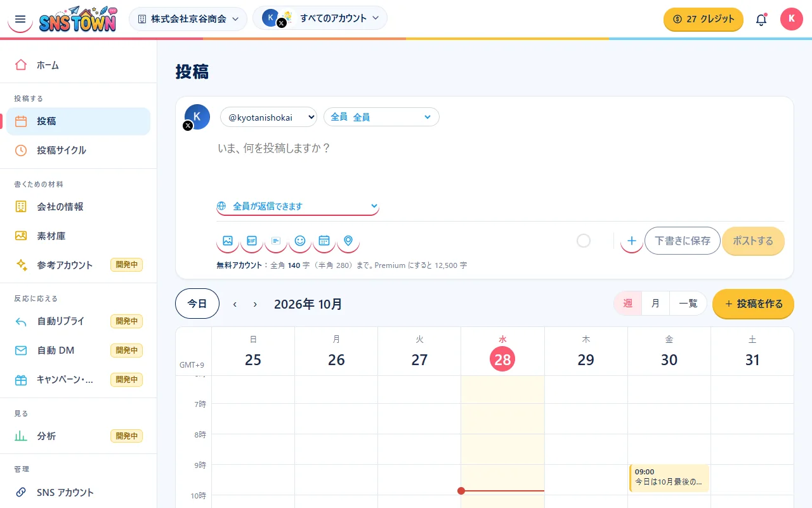This screenshot has height=508, width=812.
Task: Switch calendar to 週 view
Action: pyautogui.click(x=628, y=304)
